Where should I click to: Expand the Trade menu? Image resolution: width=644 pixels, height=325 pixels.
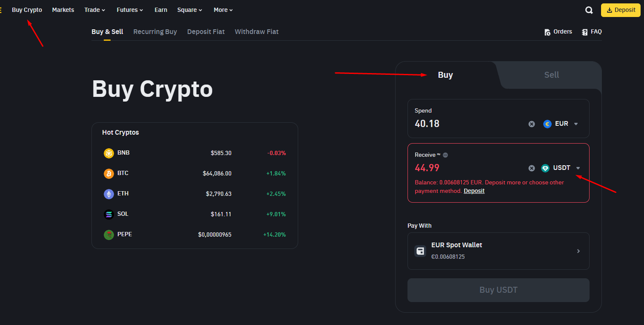click(x=95, y=10)
